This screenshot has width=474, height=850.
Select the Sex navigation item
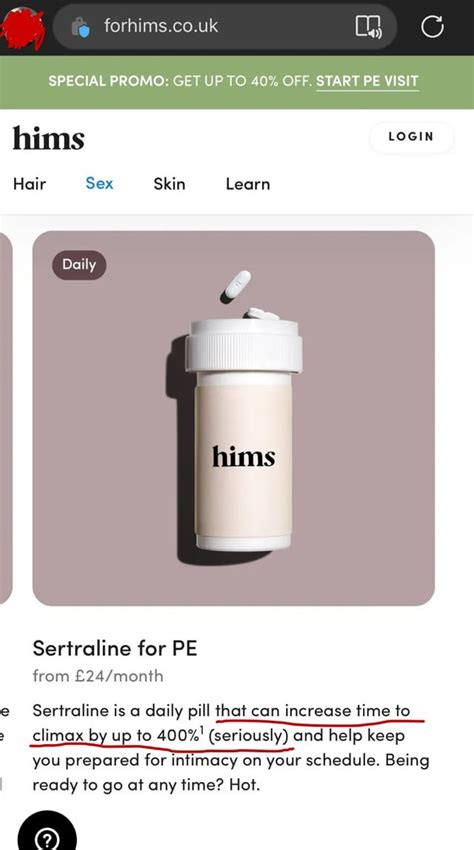point(99,184)
